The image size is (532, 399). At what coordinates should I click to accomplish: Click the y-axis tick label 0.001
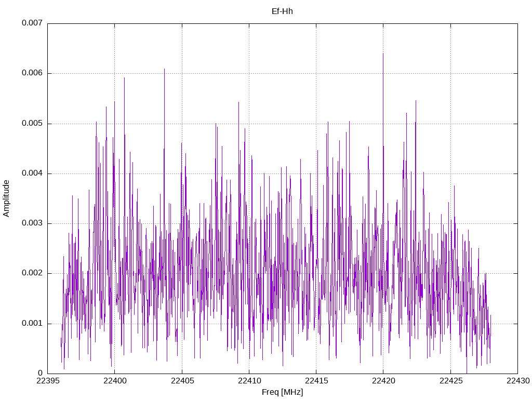(x=32, y=323)
